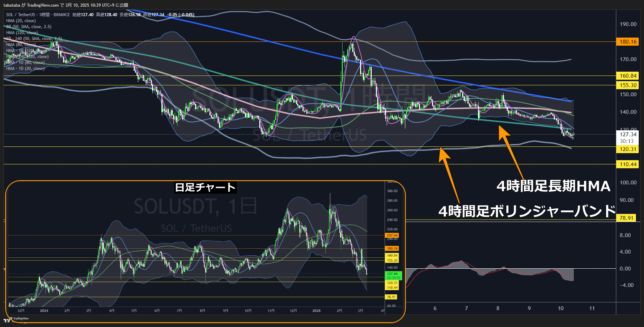Select the 'BB (50, SMA, close, 2.5)' legend entry
This screenshot has width=644, height=327.
tap(29, 27)
